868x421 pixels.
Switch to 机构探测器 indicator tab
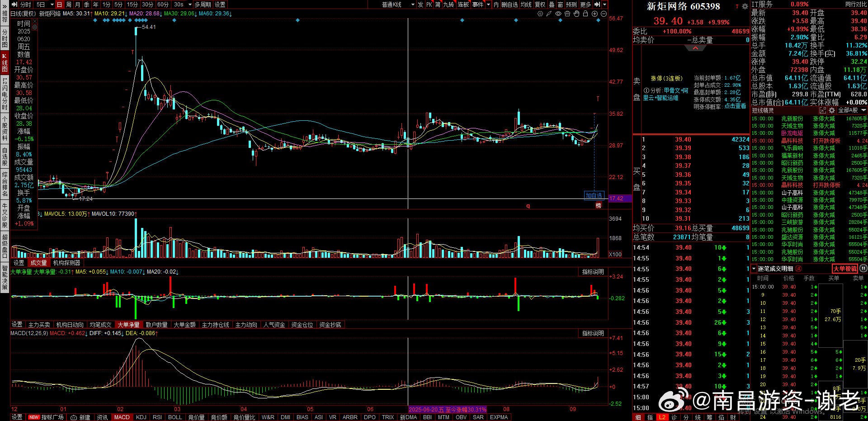pyautogui.click(x=66, y=263)
